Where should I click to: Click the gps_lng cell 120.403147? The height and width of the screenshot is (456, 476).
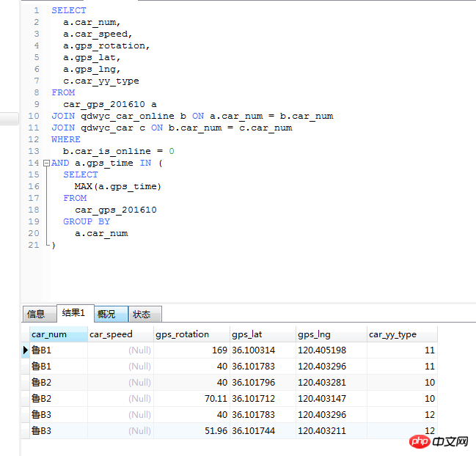coord(332,398)
